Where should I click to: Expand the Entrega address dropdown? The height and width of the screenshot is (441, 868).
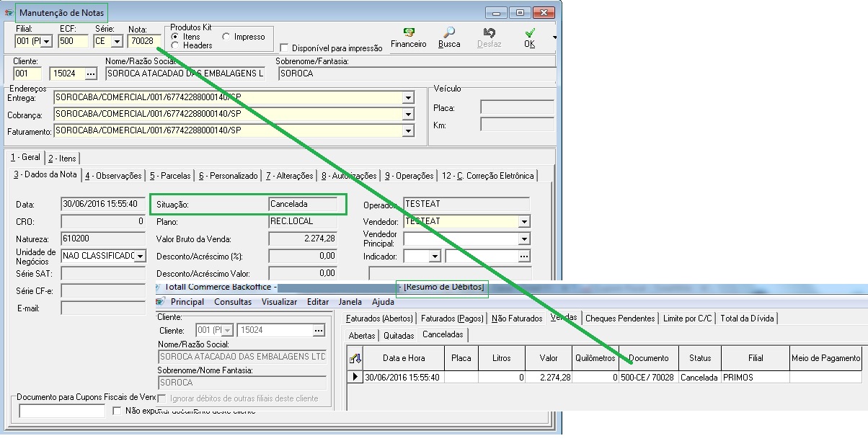(408, 98)
